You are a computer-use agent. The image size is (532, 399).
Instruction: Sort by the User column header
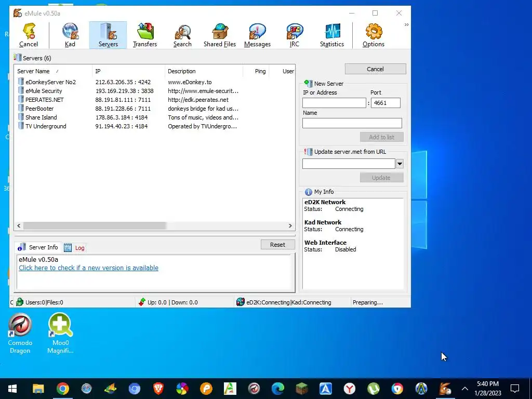point(282,71)
